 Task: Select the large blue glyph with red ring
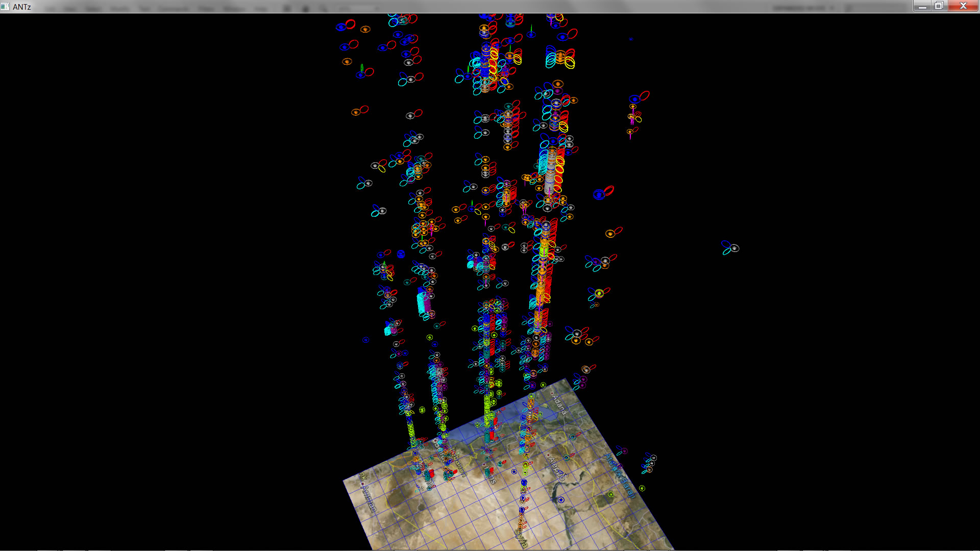(599, 194)
